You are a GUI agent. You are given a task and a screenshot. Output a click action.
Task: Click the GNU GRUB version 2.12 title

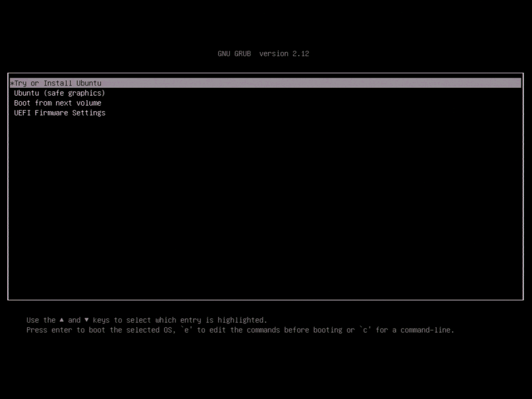click(263, 54)
